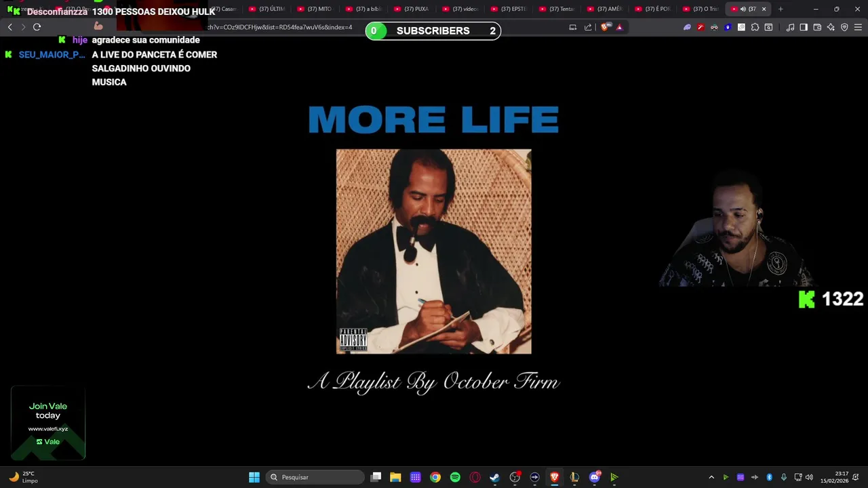The height and width of the screenshot is (488, 868).
Task: Open the network tray icon
Action: point(798,477)
